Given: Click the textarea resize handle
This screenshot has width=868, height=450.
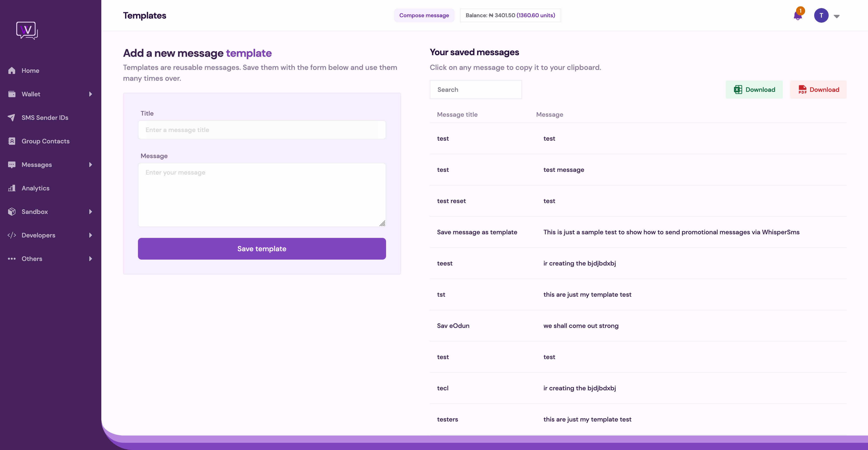Looking at the screenshot, I should click(382, 223).
